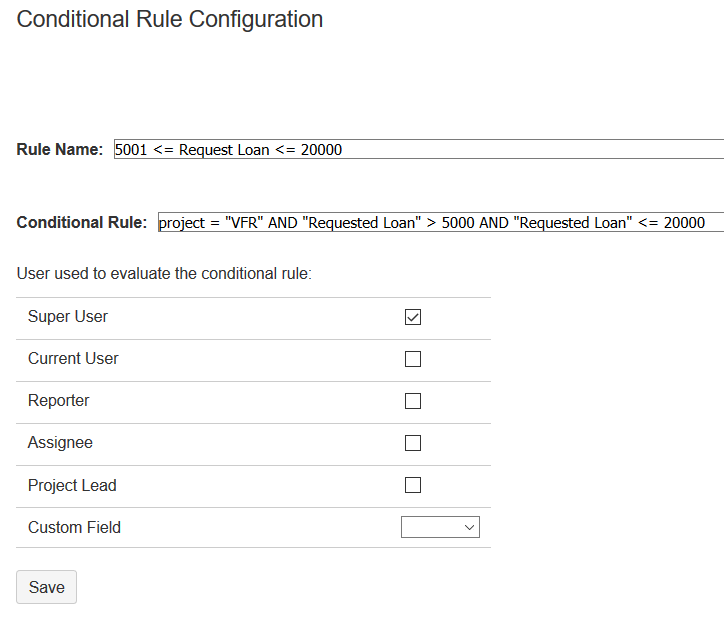Click the Custom Field label
The image size is (724, 625).
[x=74, y=528]
